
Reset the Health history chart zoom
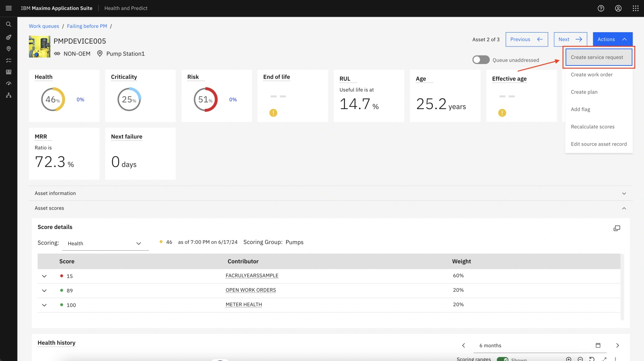[x=592, y=359]
